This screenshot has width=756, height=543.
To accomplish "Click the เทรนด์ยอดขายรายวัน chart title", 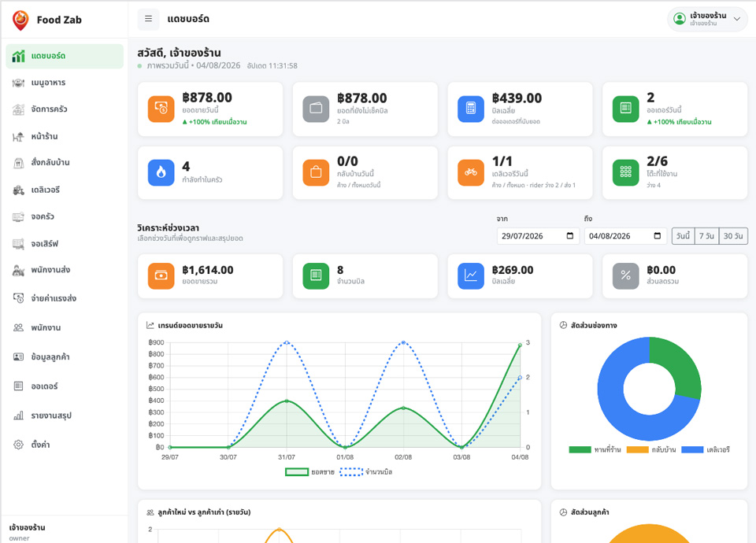I will (190, 326).
